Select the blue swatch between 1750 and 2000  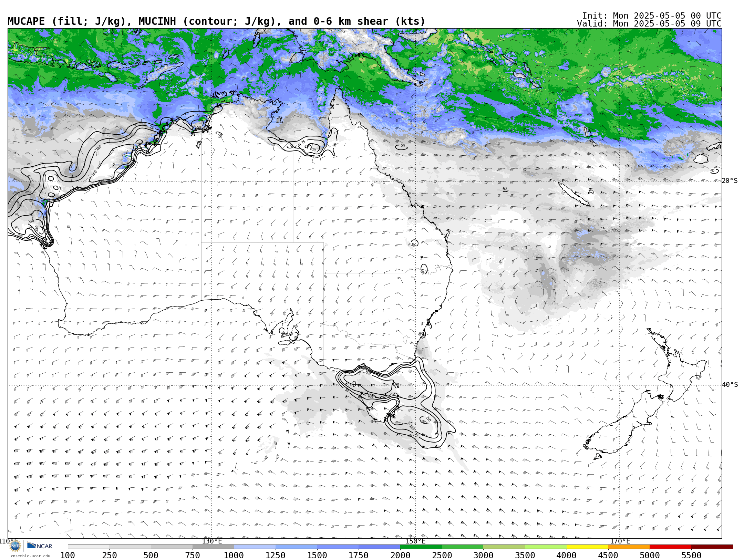pyautogui.click(x=380, y=547)
